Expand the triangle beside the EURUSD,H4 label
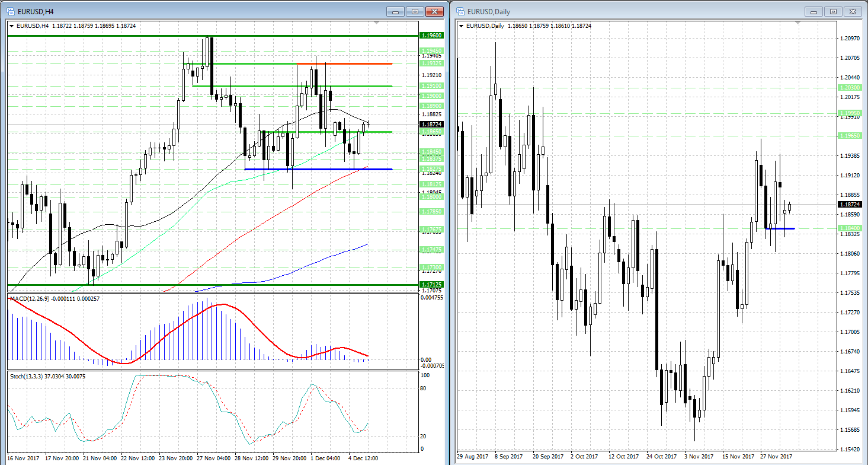868x465 pixels. [x=12, y=26]
